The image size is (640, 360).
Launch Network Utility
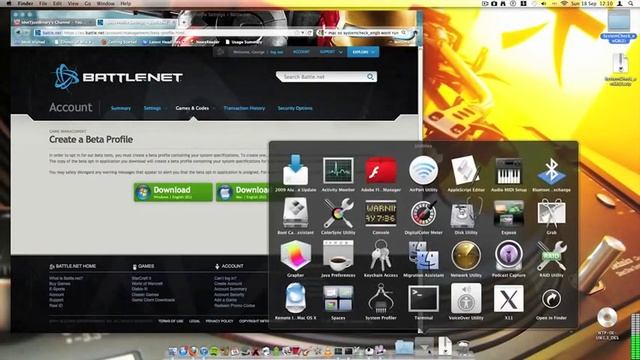pyautogui.click(x=466, y=256)
